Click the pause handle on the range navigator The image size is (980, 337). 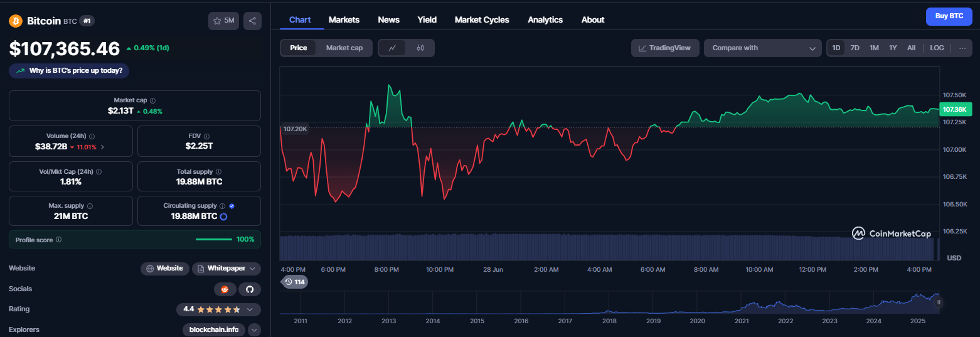point(939,302)
